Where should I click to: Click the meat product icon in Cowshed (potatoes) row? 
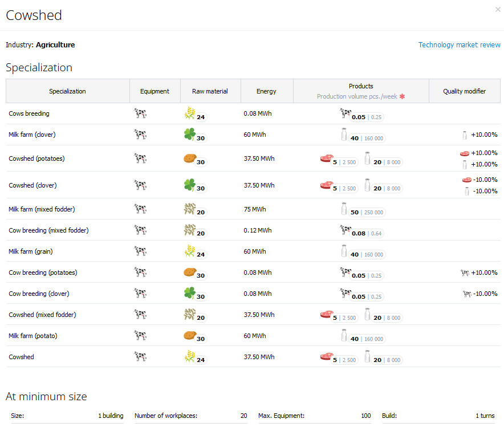click(x=327, y=158)
